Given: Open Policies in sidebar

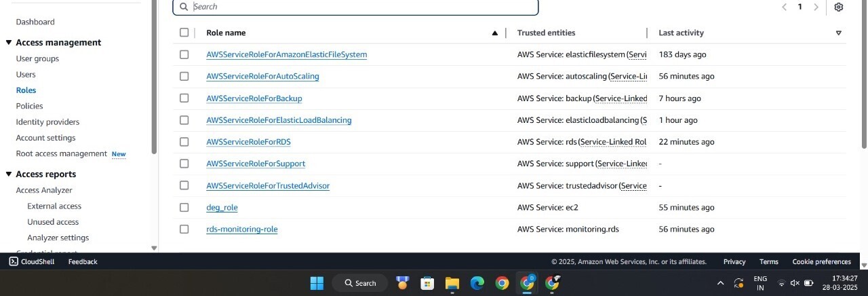Looking at the screenshot, I should point(29,106).
